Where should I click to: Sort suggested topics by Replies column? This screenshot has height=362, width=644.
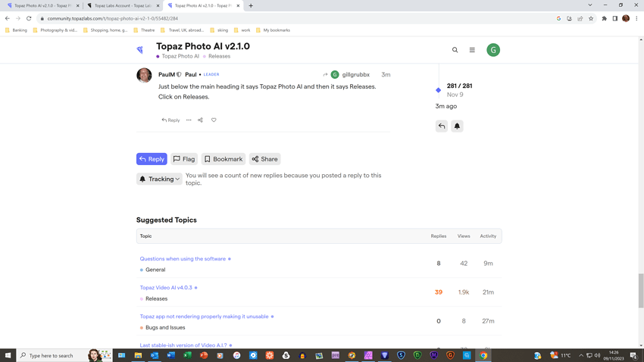pyautogui.click(x=438, y=236)
